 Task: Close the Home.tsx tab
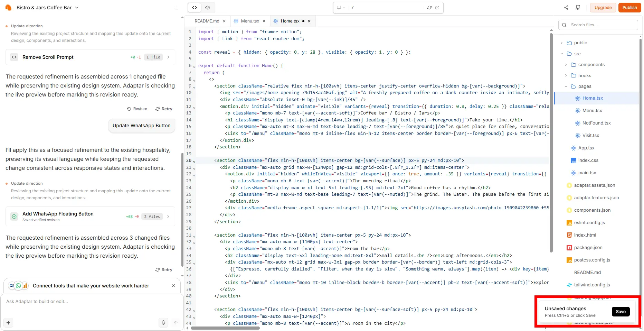pos(309,21)
